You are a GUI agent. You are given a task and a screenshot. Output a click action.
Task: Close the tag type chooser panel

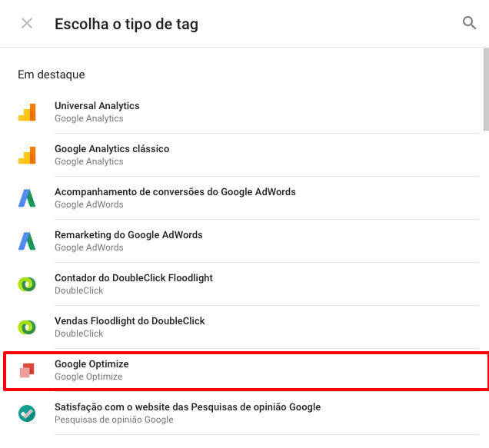[27, 23]
